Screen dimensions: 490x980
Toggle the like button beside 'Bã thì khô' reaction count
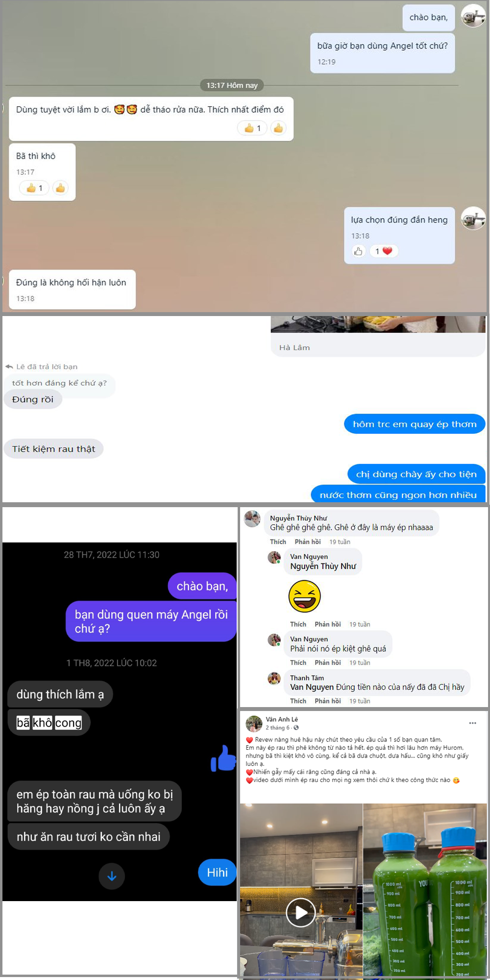coord(60,188)
